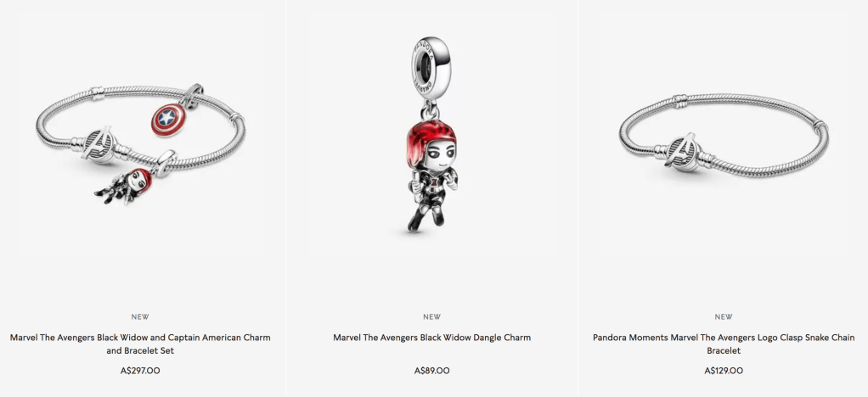Click the Avengers logo clasp on the right bracelet

[x=683, y=151]
